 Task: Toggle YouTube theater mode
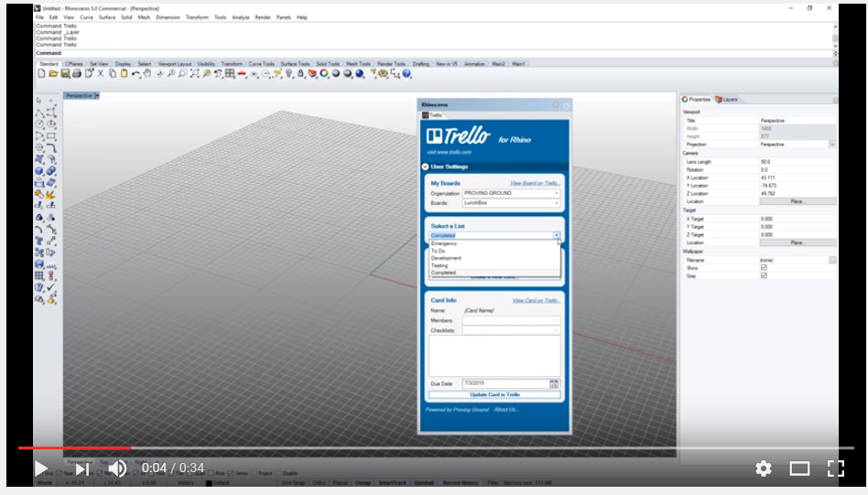pos(799,468)
